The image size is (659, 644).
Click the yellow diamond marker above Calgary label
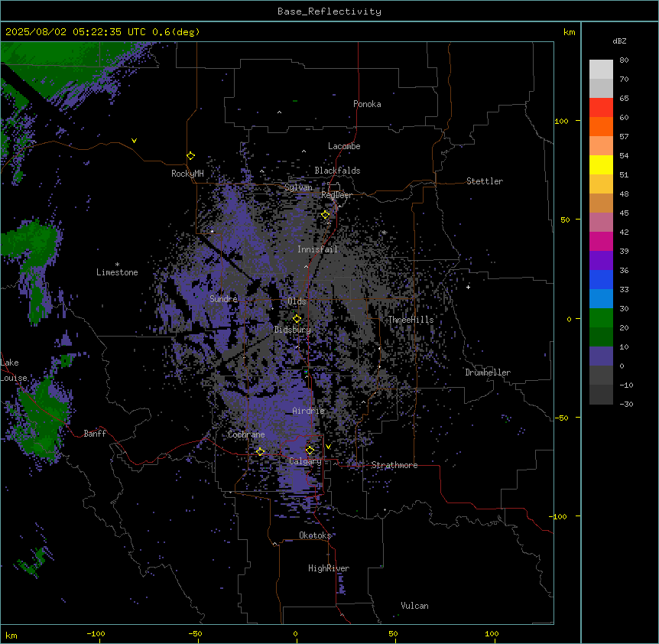pos(310,450)
